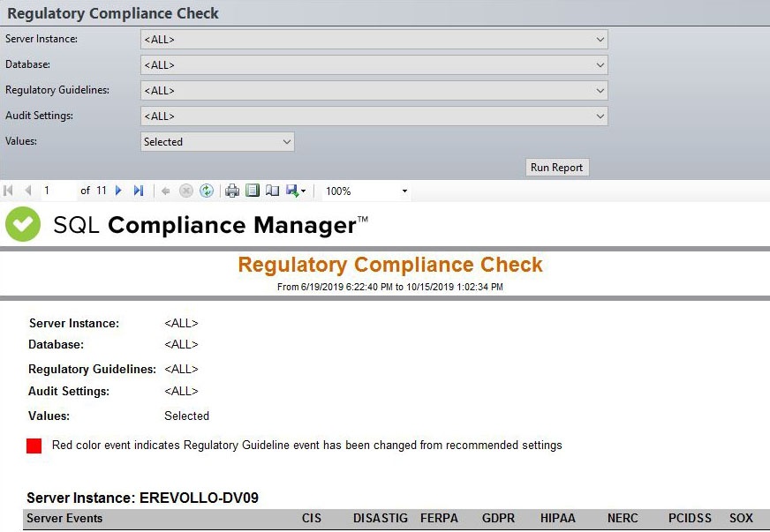Image resolution: width=770 pixels, height=532 pixels.
Task: Click the FERPA column header
Action: [x=439, y=518]
